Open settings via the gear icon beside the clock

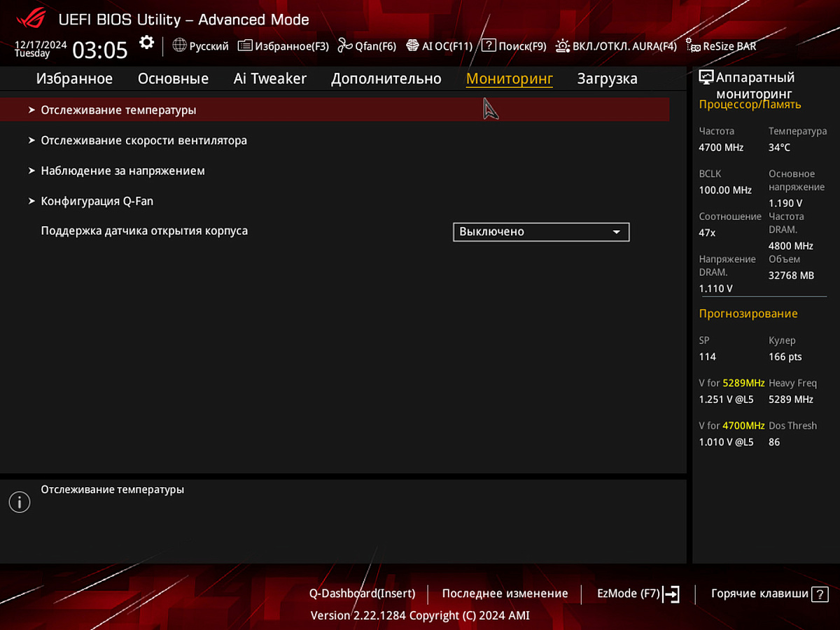[146, 43]
